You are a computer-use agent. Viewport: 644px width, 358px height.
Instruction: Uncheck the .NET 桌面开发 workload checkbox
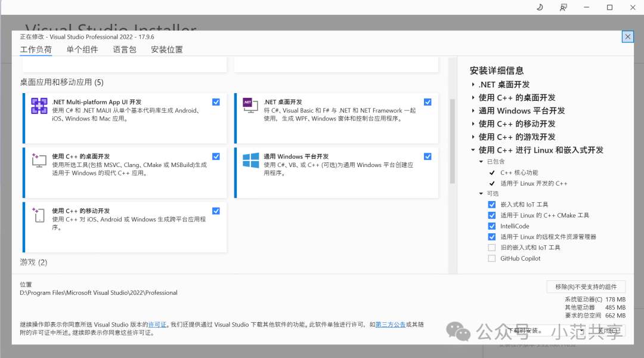click(428, 102)
